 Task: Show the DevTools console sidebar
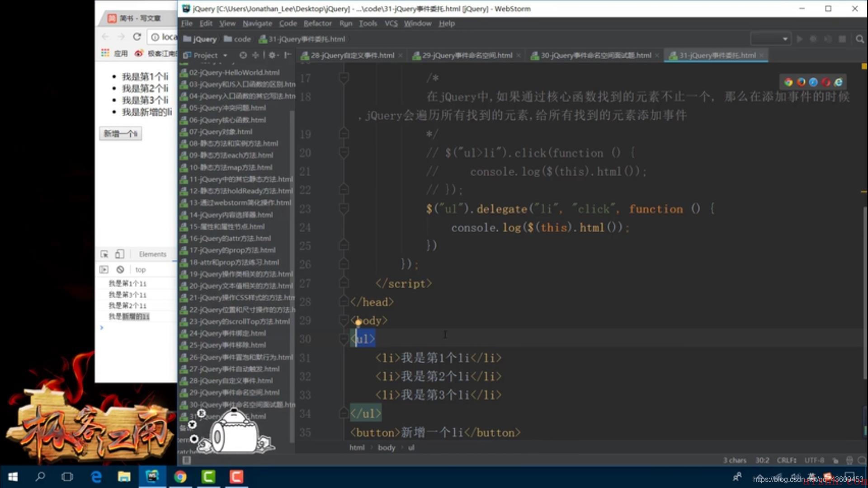[104, 270]
